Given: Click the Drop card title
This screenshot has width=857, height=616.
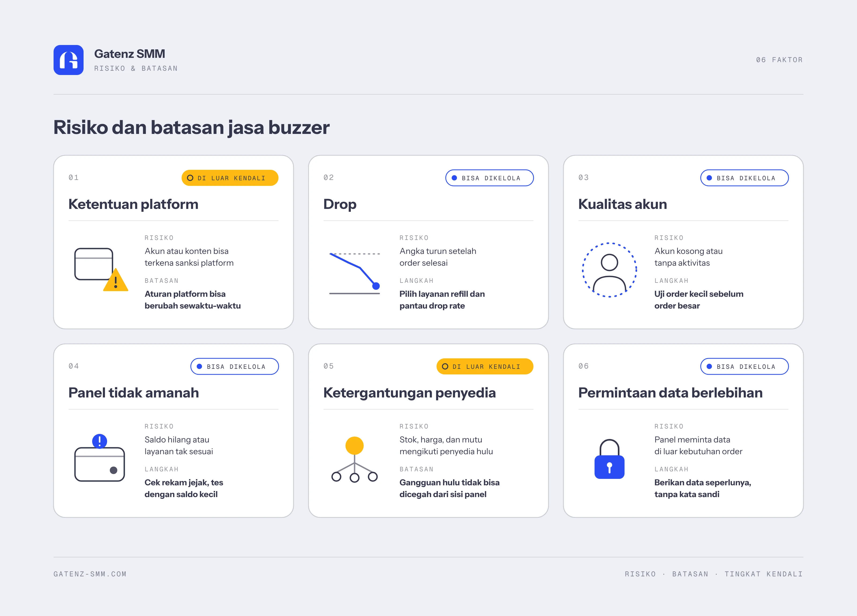Looking at the screenshot, I should (340, 204).
